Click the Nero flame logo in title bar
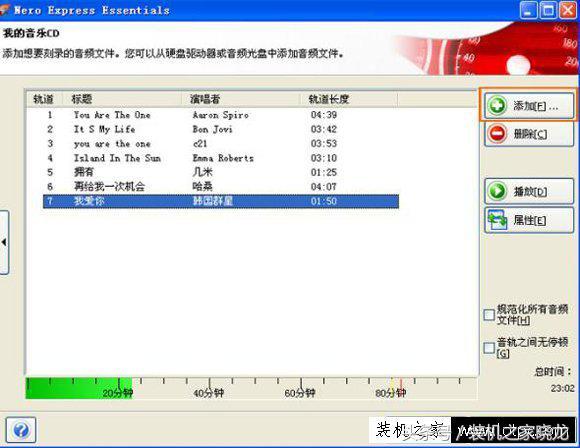Image resolution: width=580 pixels, height=448 pixels. [4, 10]
